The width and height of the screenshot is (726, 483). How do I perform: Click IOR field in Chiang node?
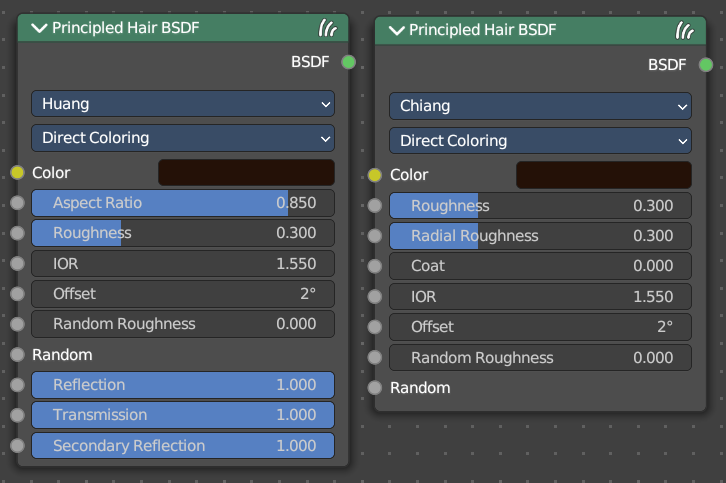pyautogui.click(x=540, y=296)
